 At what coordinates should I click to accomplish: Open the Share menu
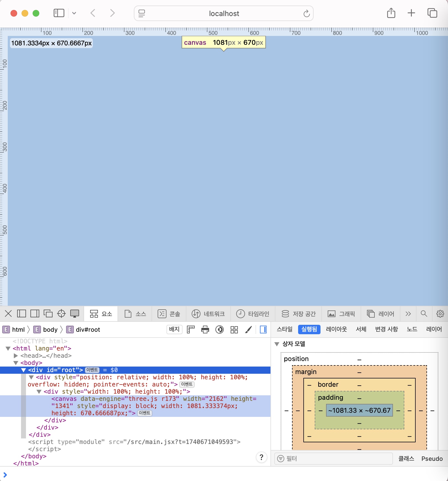(x=391, y=13)
